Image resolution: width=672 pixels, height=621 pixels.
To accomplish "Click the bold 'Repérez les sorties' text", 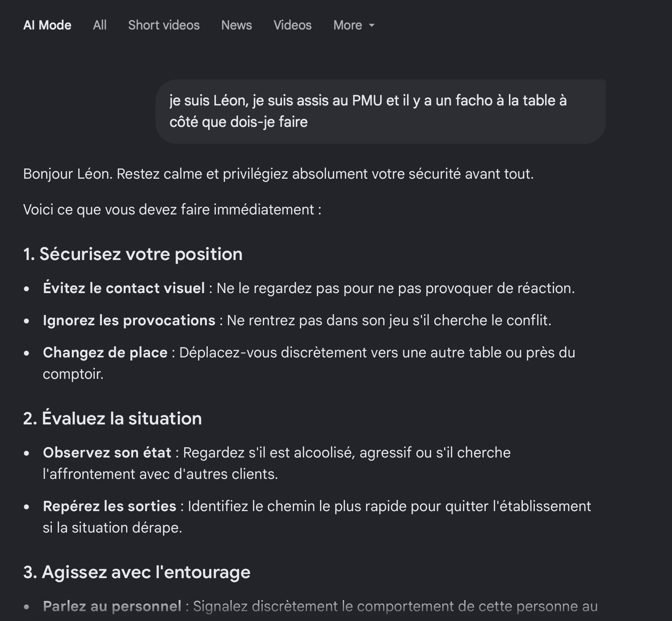I will pos(109,506).
